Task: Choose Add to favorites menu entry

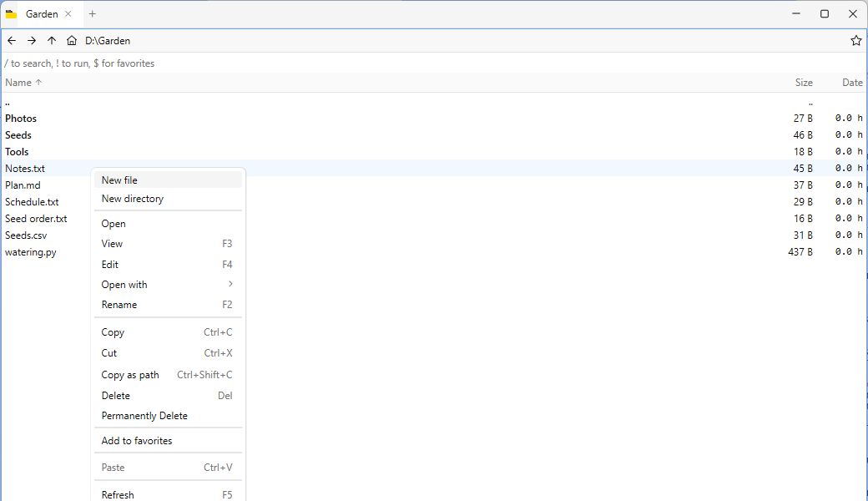Action: click(x=169, y=441)
